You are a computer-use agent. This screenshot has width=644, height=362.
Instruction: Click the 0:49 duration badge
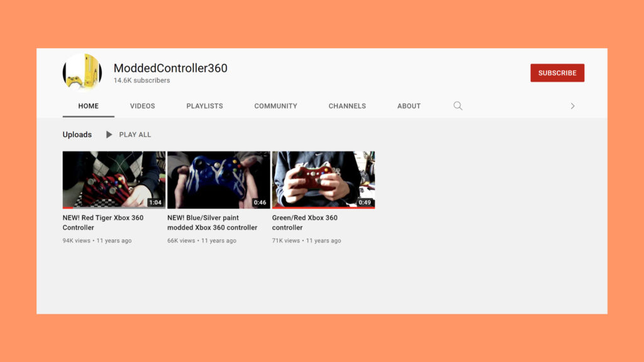[x=365, y=202]
